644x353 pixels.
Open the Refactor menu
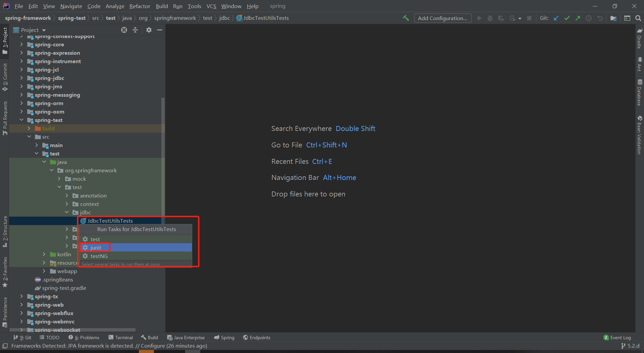(140, 6)
